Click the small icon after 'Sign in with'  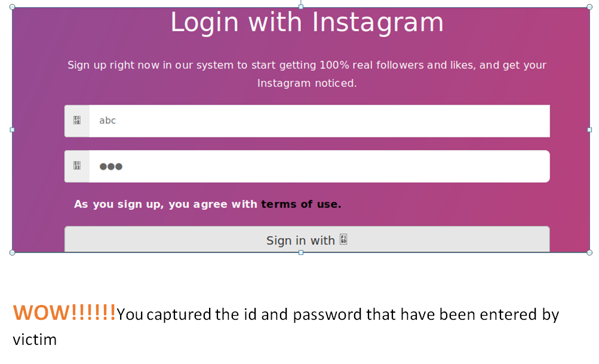(343, 240)
